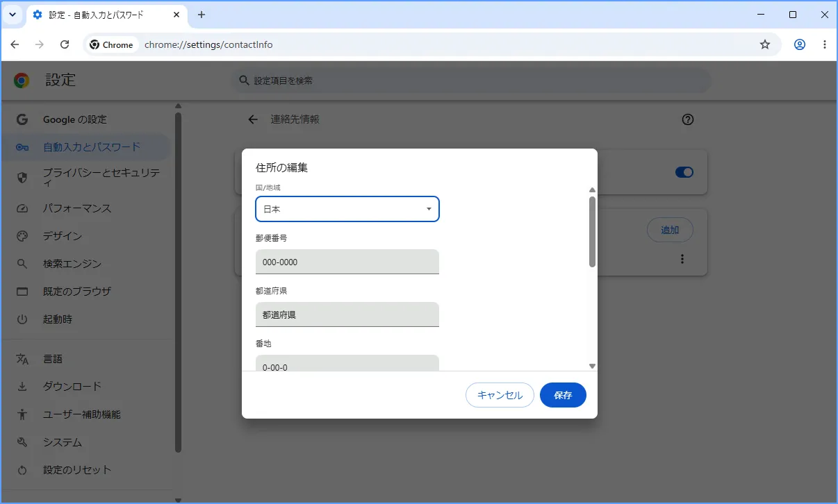Viewport: 838px width, 504px height.
Task: Open the profile account icon
Action: pyautogui.click(x=800, y=44)
